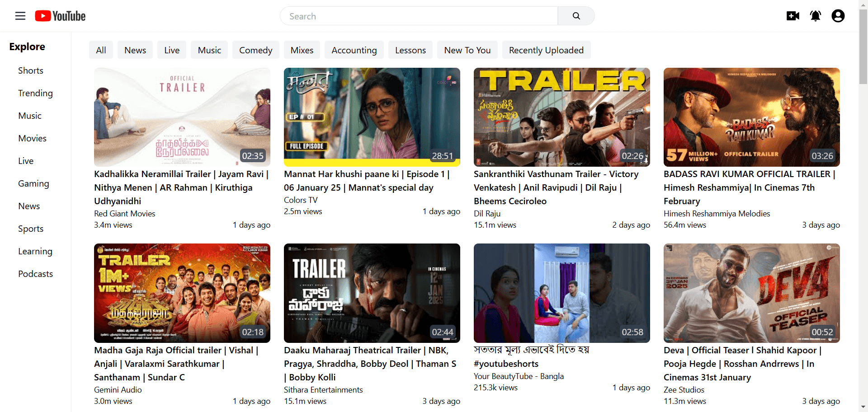This screenshot has height=412, width=868.
Task: Visit the Zee Studios channel
Action: (684, 390)
